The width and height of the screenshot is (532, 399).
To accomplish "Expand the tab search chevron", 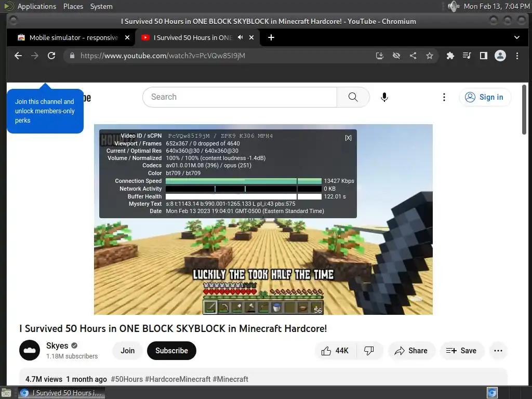I will pos(517,37).
